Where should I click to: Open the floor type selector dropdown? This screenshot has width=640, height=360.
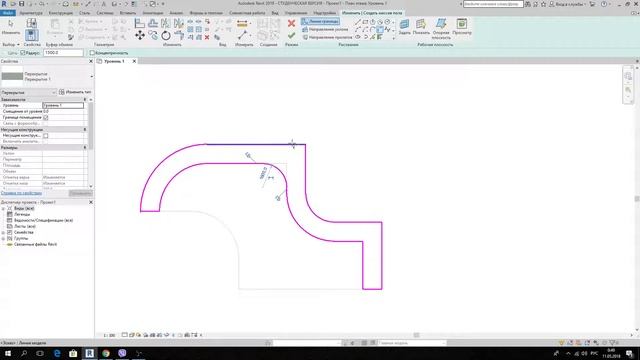91,76
